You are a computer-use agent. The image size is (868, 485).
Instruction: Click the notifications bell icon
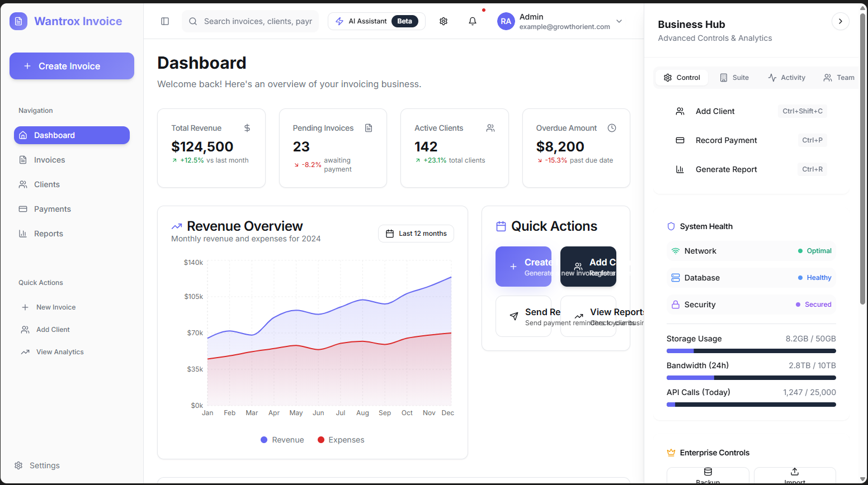pos(472,21)
